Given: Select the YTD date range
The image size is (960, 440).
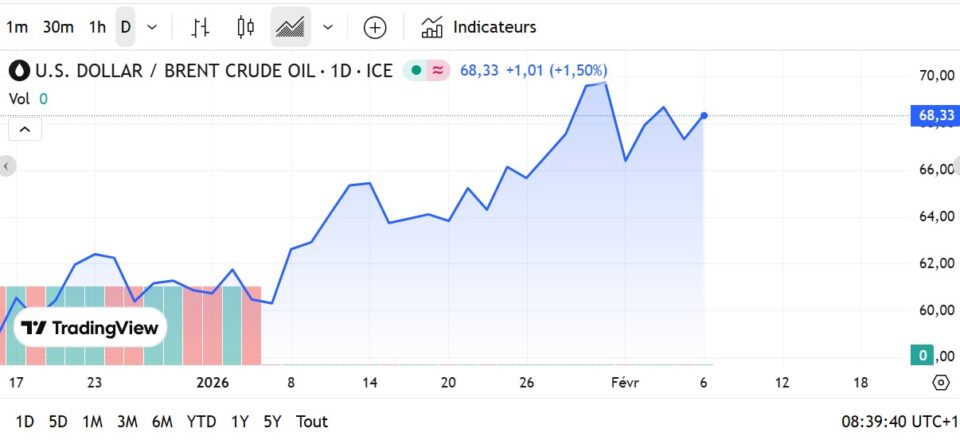Looking at the screenshot, I should click(x=201, y=421).
